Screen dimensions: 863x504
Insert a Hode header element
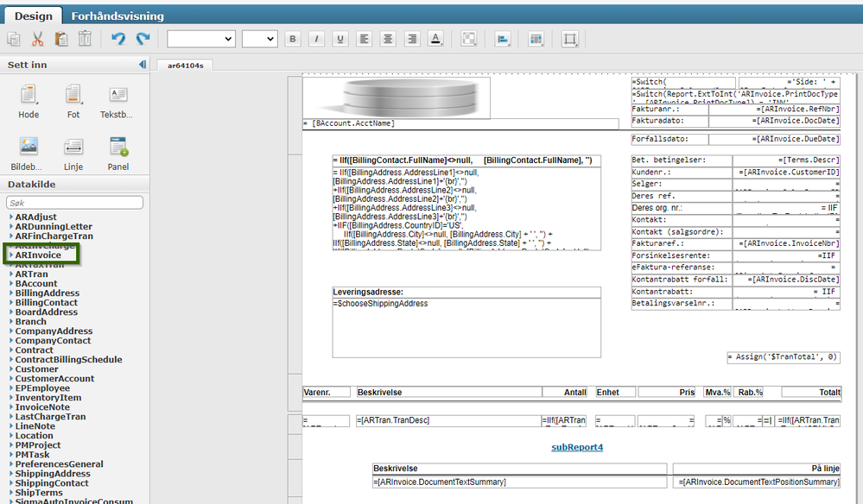coord(29,98)
